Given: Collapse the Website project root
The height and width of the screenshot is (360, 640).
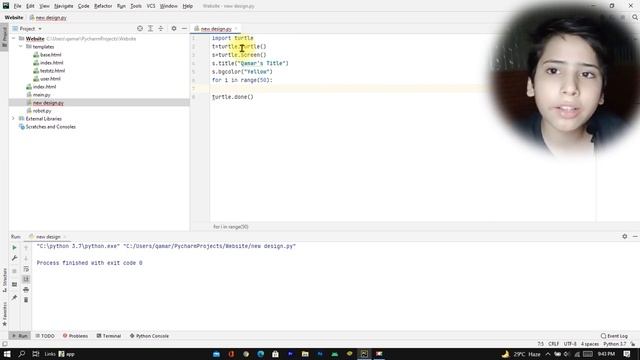Looking at the screenshot, I should click(x=13, y=38).
